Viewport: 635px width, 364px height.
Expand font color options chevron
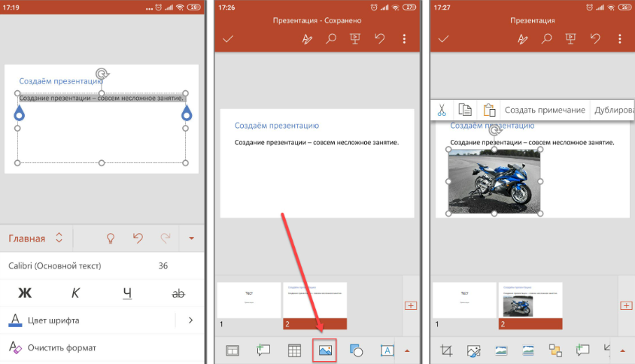click(x=190, y=320)
